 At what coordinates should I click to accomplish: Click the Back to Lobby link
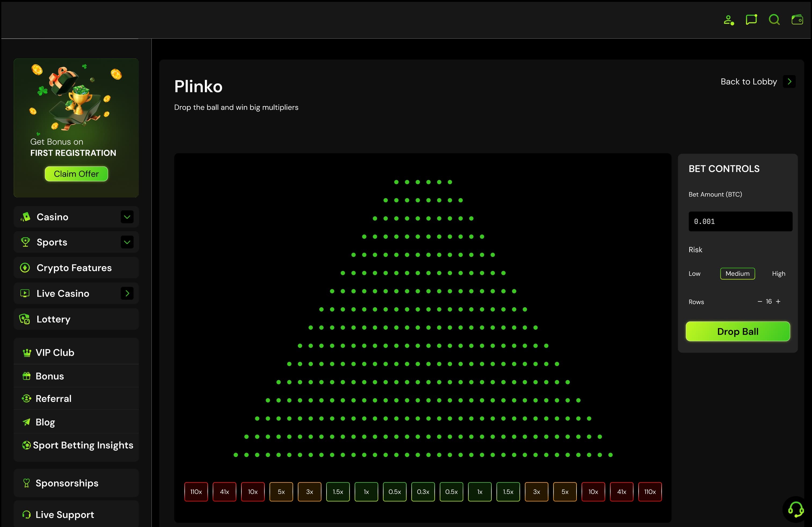pyautogui.click(x=749, y=82)
